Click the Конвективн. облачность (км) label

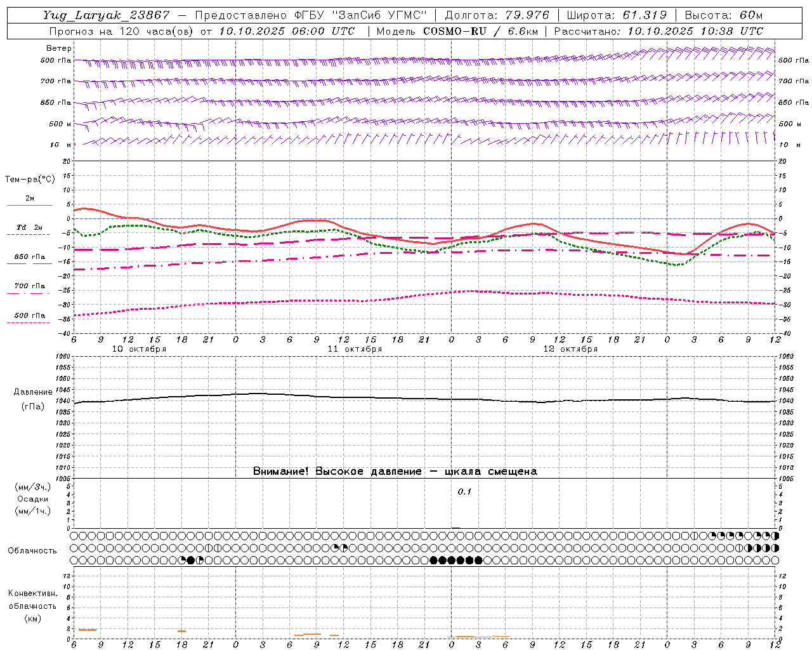click(x=32, y=606)
